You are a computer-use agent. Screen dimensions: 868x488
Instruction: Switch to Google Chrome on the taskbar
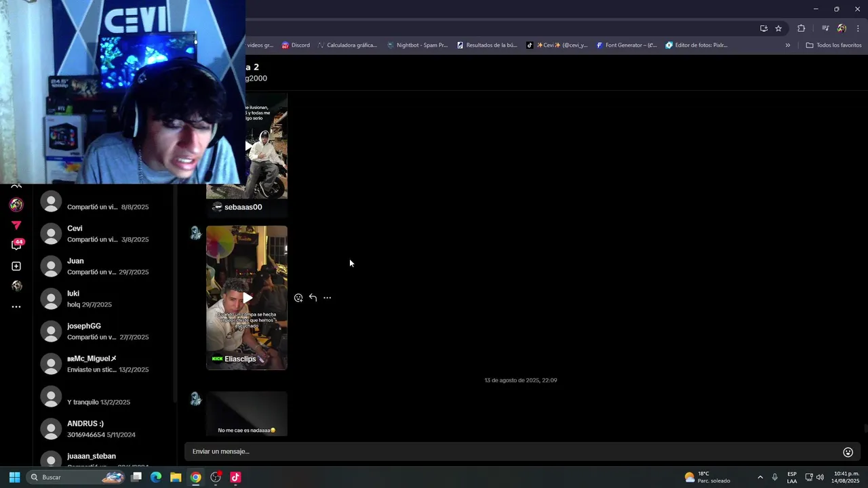point(195,477)
